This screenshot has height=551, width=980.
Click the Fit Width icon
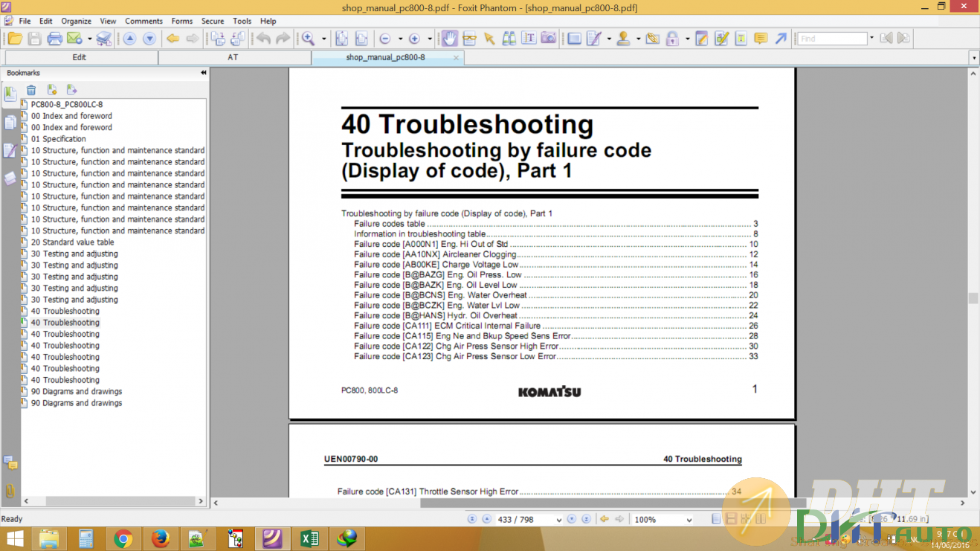pos(361,39)
